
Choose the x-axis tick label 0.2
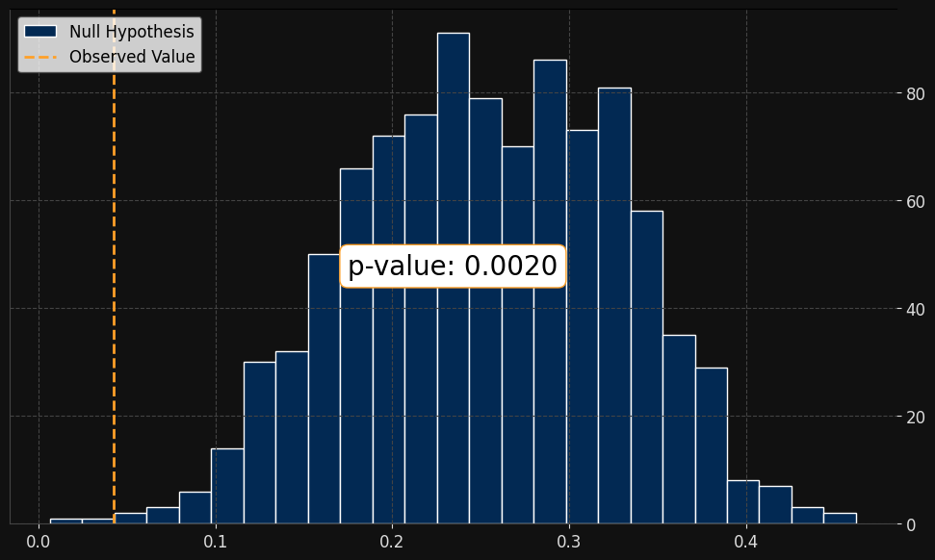tap(392, 542)
